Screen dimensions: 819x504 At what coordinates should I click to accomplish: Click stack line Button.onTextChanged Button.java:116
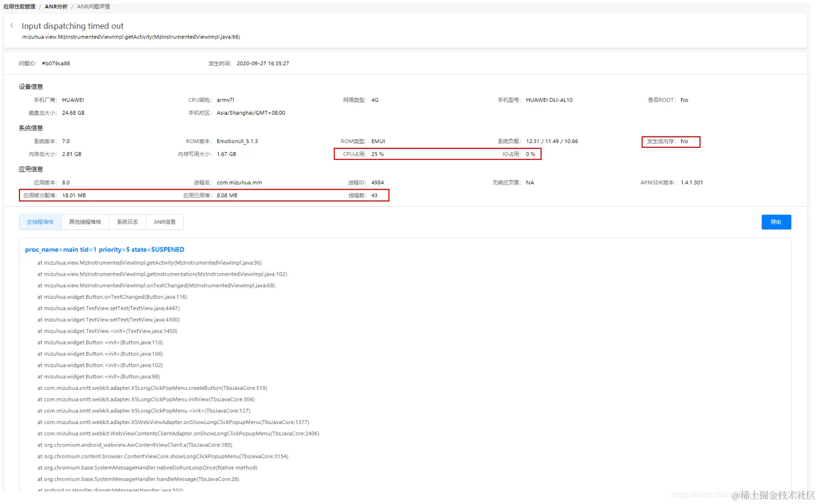[112, 297]
